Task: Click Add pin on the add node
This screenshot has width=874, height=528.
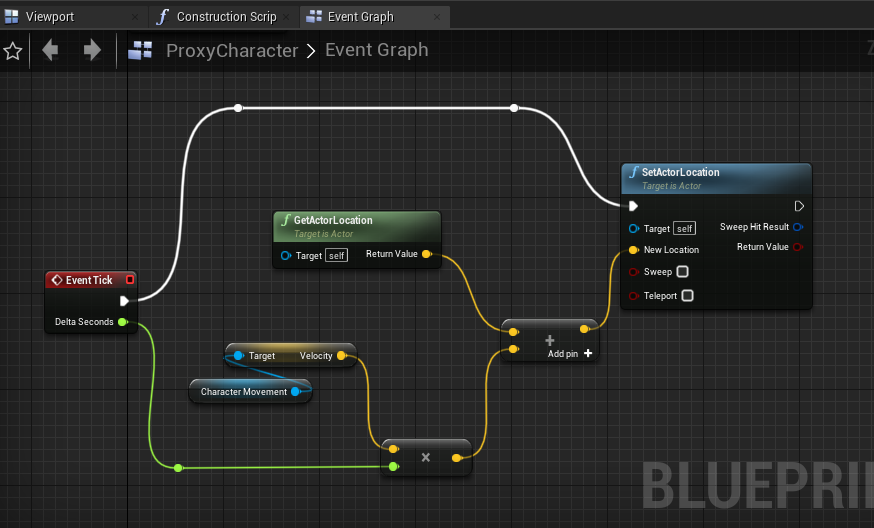Action: [570, 353]
